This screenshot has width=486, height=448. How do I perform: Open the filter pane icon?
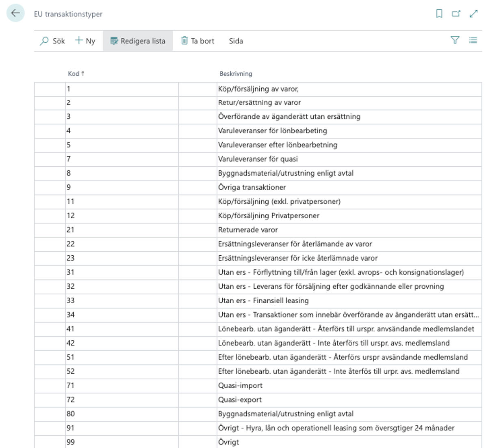455,40
